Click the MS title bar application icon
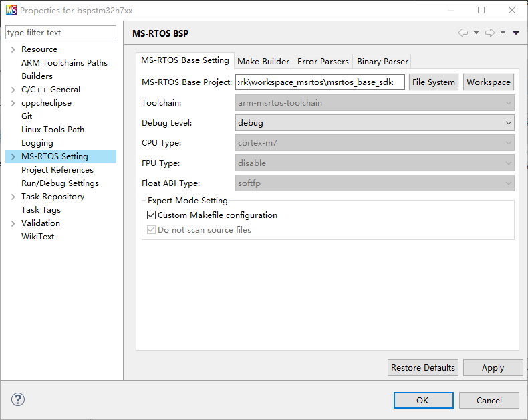 click(11, 11)
